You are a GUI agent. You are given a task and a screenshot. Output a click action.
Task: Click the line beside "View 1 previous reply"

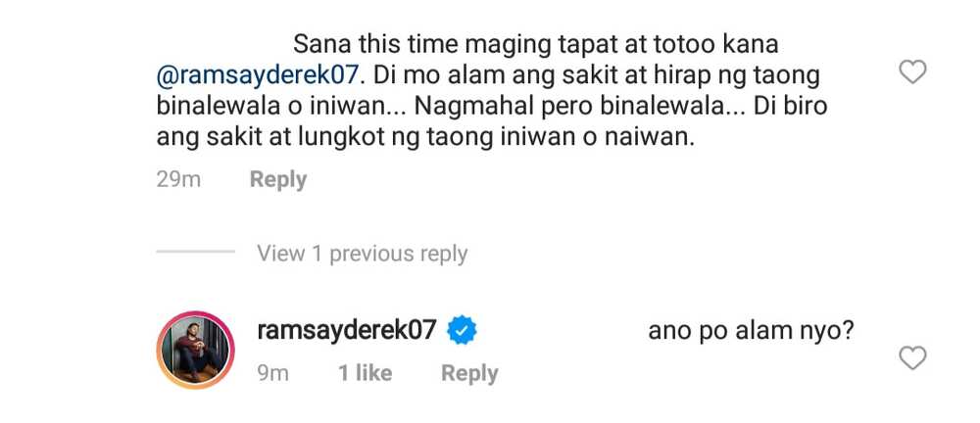196,252
